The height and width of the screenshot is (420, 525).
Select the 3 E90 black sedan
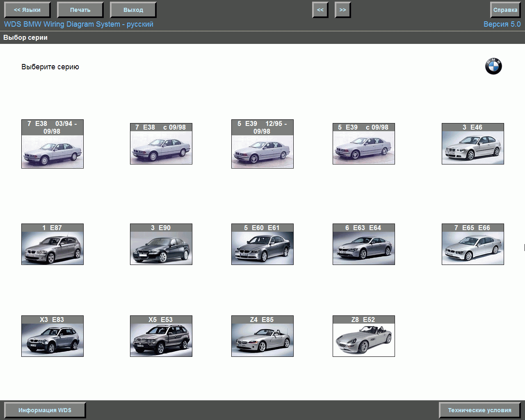pyautogui.click(x=161, y=248)
